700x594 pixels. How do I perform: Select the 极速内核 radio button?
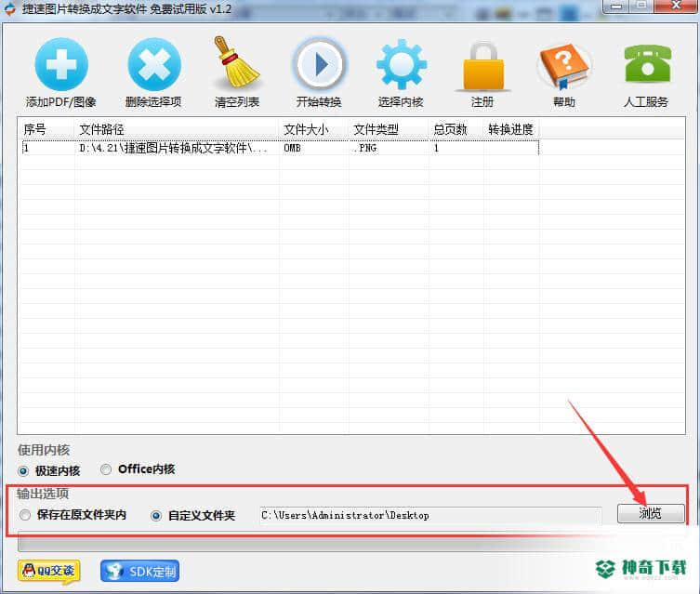point(23,470)
